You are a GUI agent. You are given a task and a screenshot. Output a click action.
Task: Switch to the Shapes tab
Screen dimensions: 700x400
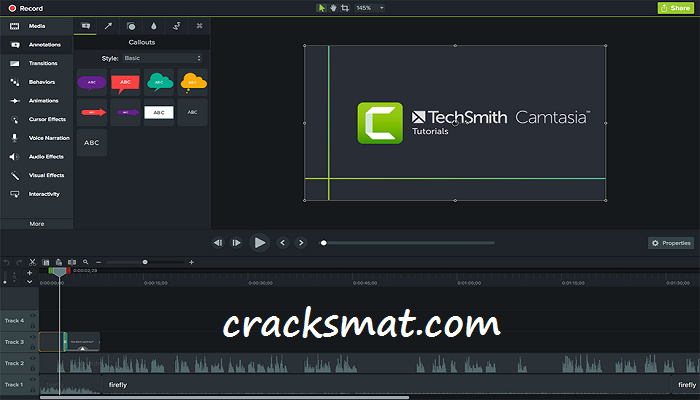pyautogui.click(x=131, y=26)
